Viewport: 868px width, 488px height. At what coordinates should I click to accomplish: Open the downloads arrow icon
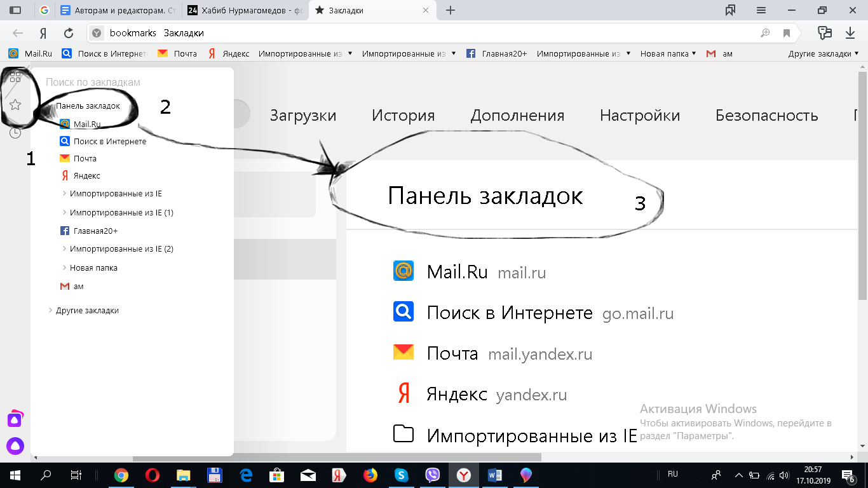(850, 33)
